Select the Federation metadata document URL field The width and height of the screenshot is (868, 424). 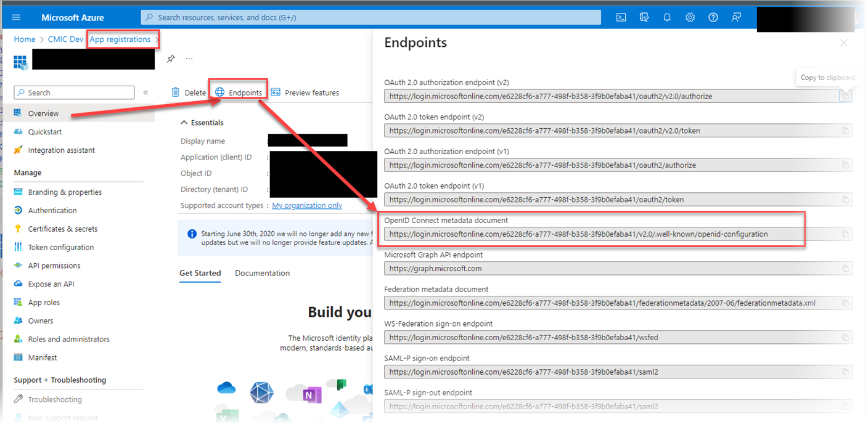click(x=618, y=303)
